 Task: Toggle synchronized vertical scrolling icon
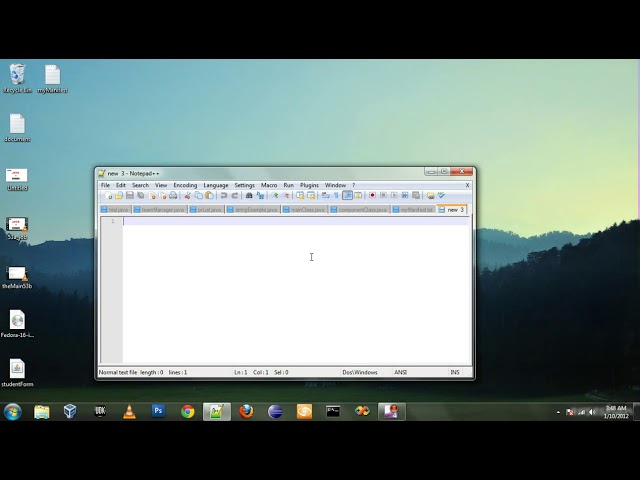pos(300,196)
